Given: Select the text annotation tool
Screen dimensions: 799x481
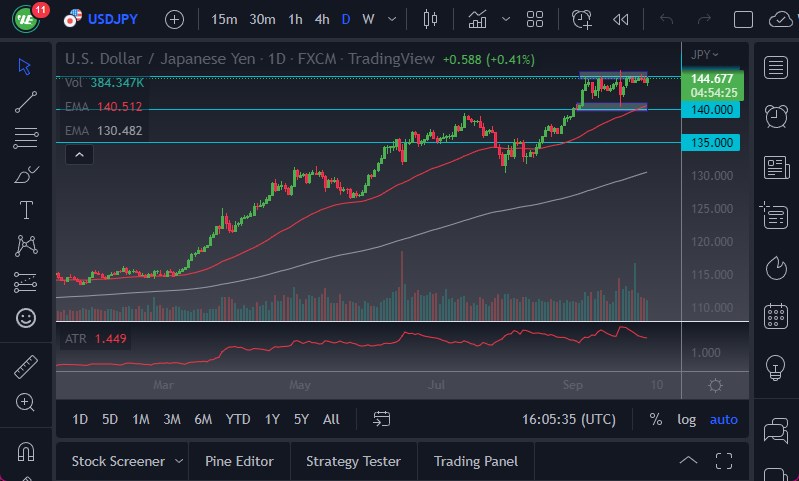Looking at the screenshot, I should pos(26,210).
